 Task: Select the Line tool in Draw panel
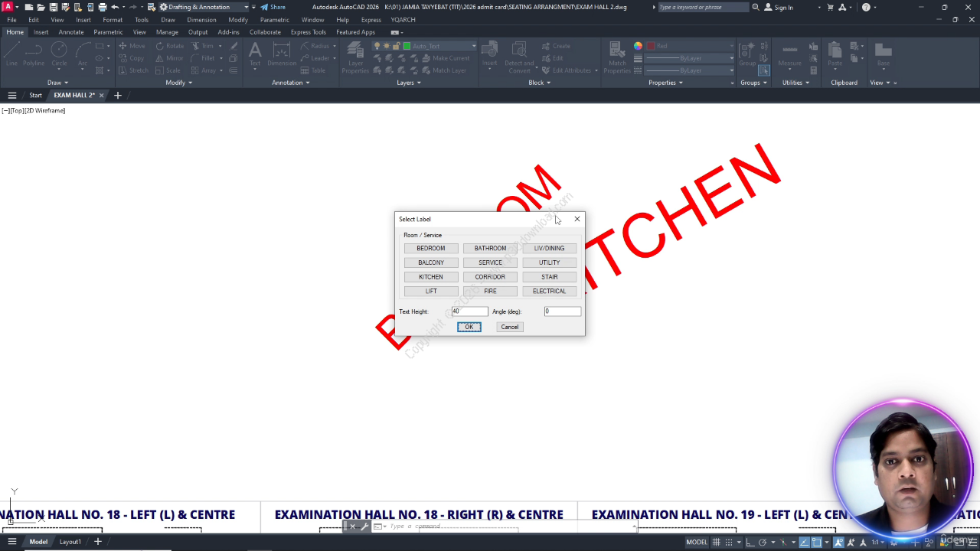(x=12, y=54)
